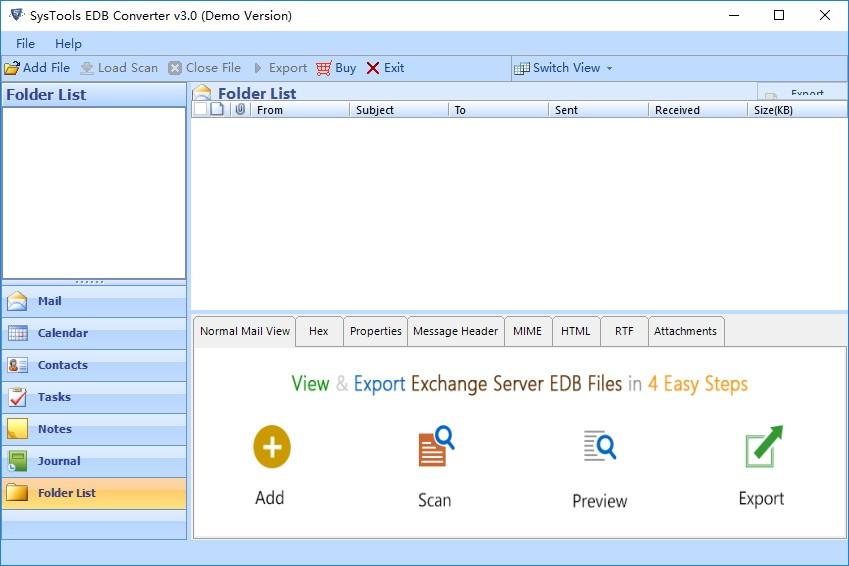Click the red Exit X icon
Viewport: 849px width, 566px height.
(x=373, y=68)
